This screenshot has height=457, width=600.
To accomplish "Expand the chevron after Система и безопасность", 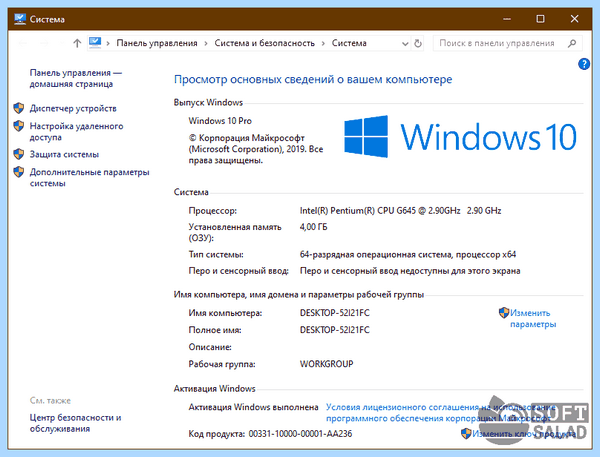I will pyautogui.click(x=323, y=43).
